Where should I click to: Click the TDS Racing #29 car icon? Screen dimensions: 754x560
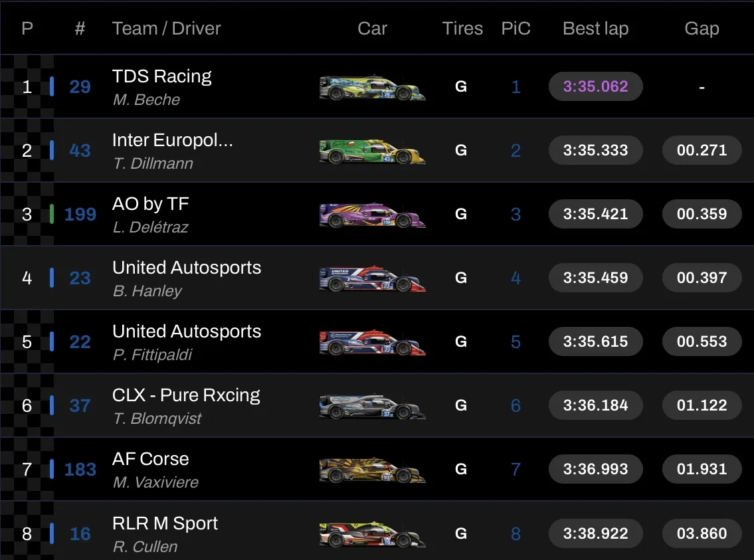pyautogui.click(x=372, y=88)
